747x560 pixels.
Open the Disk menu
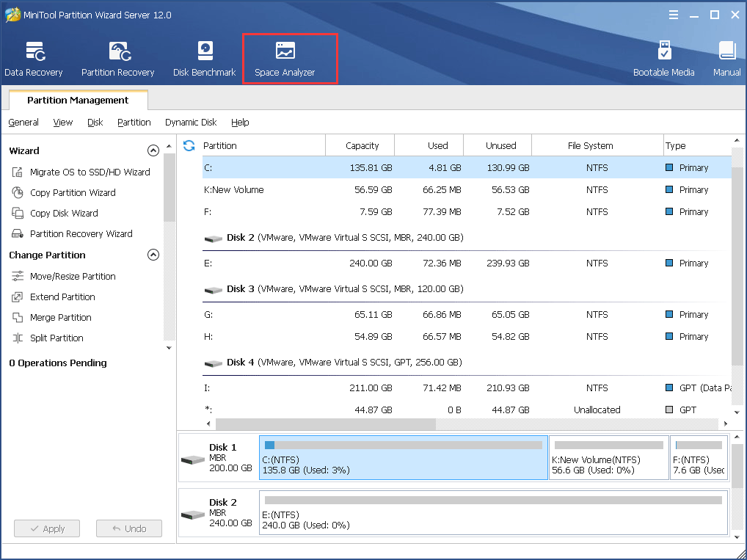pos(95,123)
